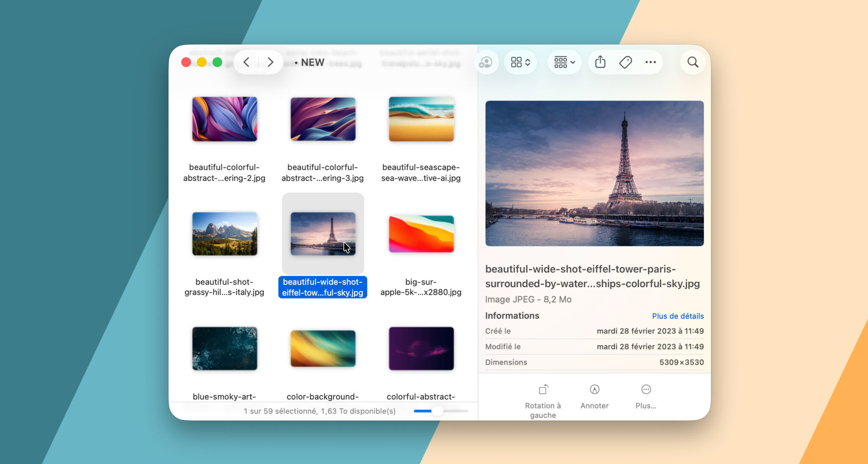Go forward with the right chevron button
Screen dimensions: 868x464
pos(270,62)
